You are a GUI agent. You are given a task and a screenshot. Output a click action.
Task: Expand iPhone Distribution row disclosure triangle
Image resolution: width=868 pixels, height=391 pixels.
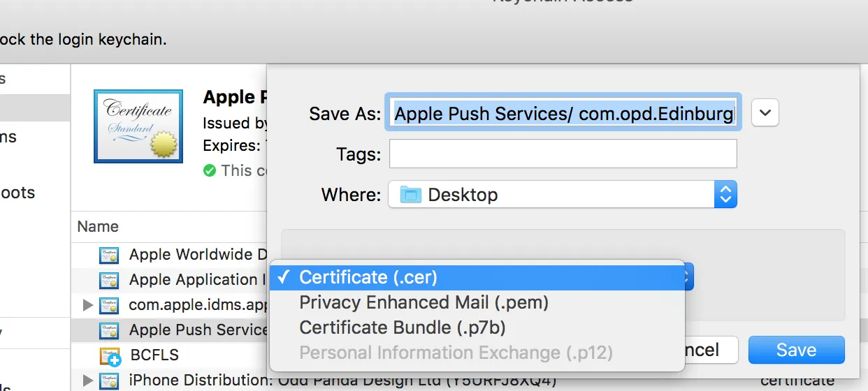88,381
